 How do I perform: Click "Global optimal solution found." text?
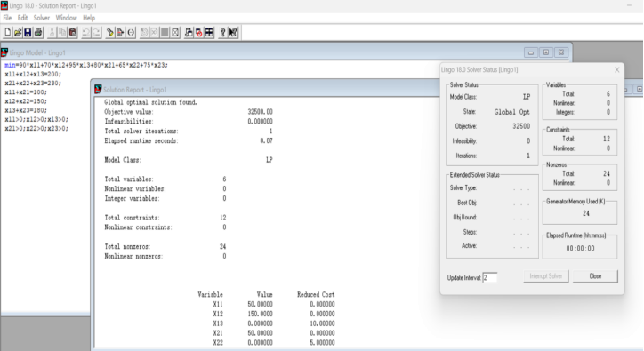coord(150,102)
